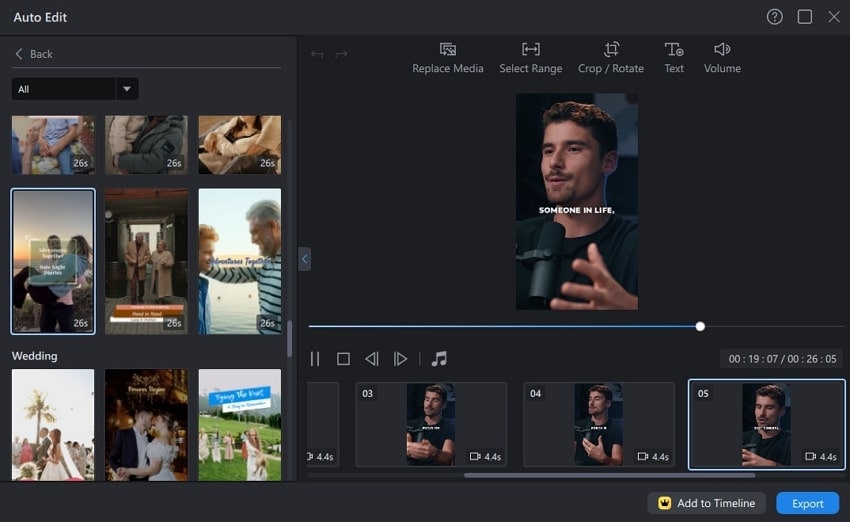
Task: Click the template list vertical scrollbar
Action: [x=289, y=339]
